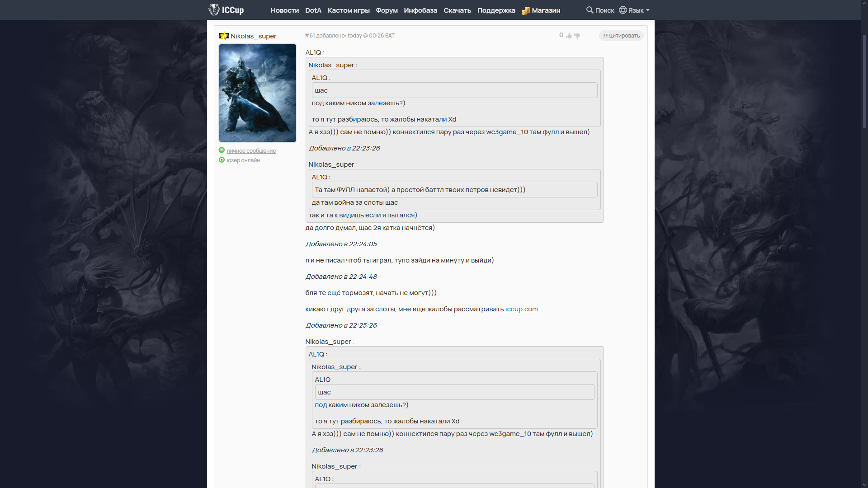Click the gold coins shop icon
Screen dimensions: 868x488
tap(526, 10)
